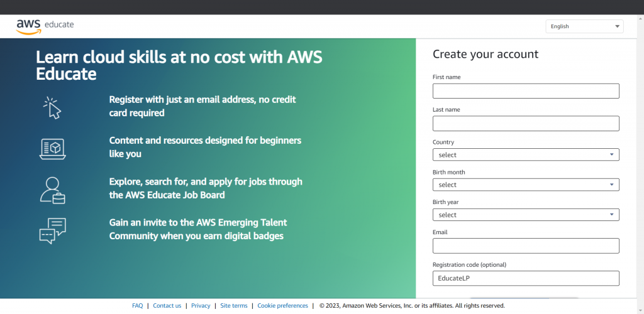Click the Create your account heading
Image resolution: width=644 pixels, height=314 pixels.
pyautogui.click(x=486, y=54)
